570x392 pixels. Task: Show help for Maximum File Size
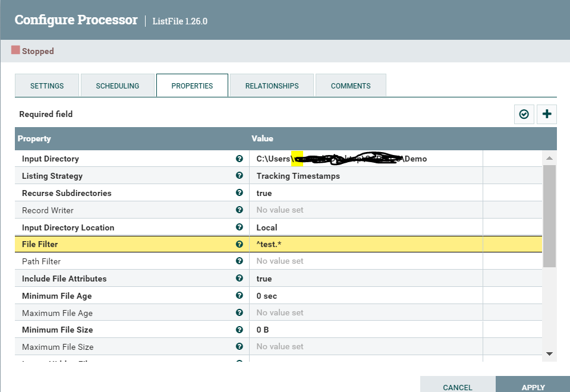coord(240,346)
